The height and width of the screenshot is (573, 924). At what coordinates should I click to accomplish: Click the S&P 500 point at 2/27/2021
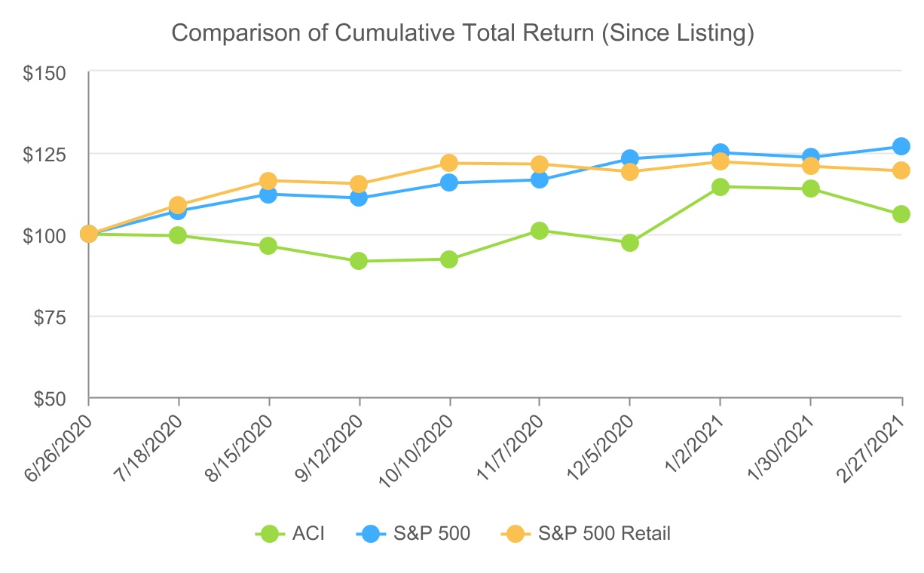click(x=901, y=146)
